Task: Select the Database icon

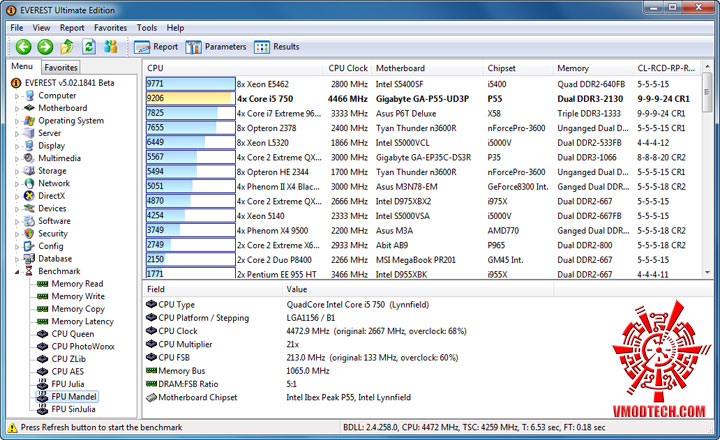Action: 29,259
